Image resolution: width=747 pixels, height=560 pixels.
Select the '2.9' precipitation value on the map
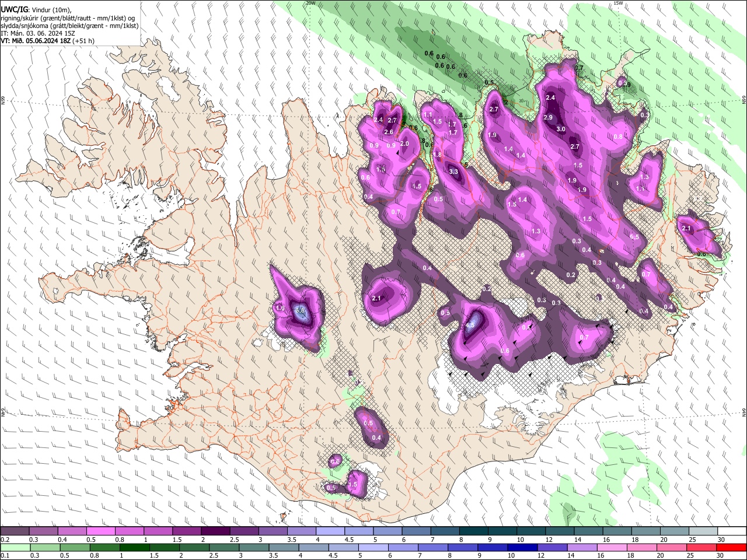click(548, 117)
